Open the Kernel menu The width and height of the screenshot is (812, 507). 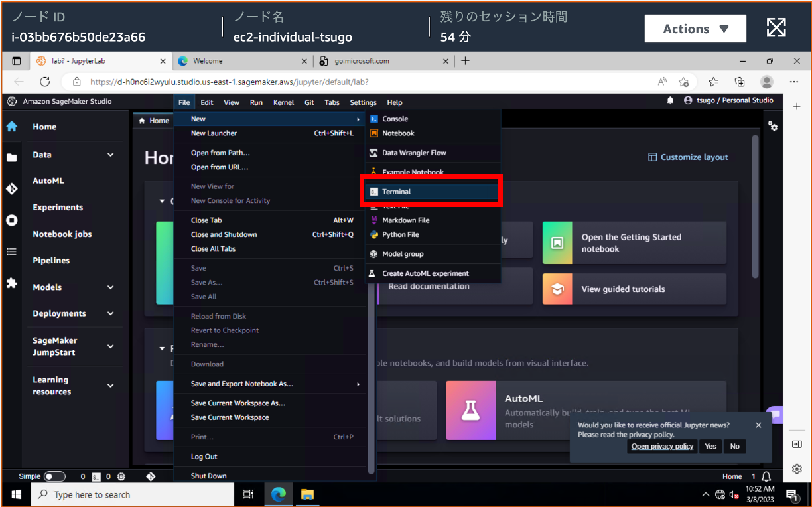pos(283,102)
